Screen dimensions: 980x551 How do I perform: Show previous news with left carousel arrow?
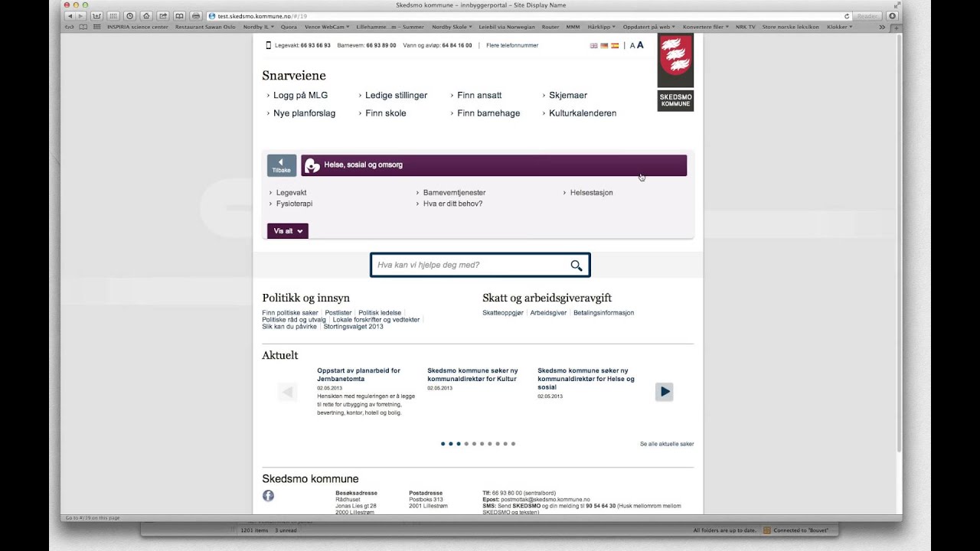pyautogui.click(x=288, y=392)
